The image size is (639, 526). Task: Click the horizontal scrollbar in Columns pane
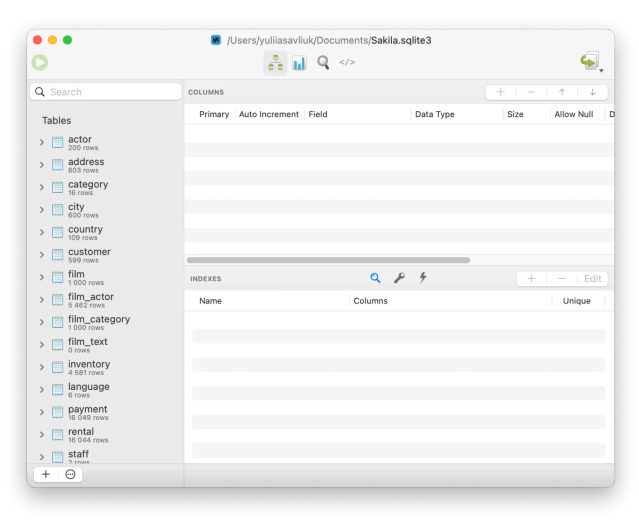coord(328,260)
